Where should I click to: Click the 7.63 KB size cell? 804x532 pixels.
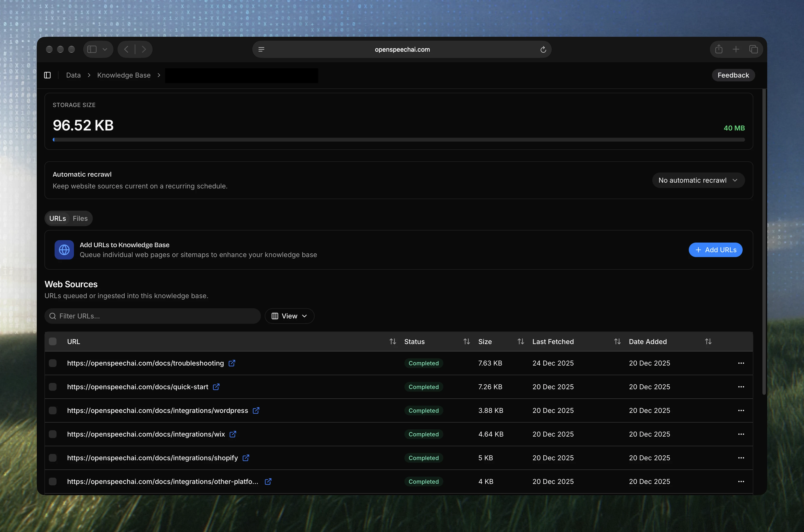(490, 363)
